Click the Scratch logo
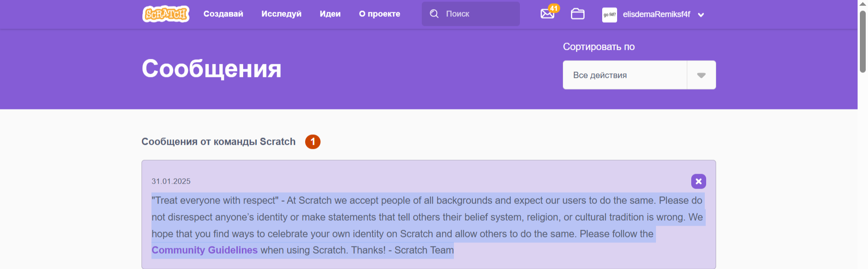This screenshot has height=269, width=868. pos(165,14)
